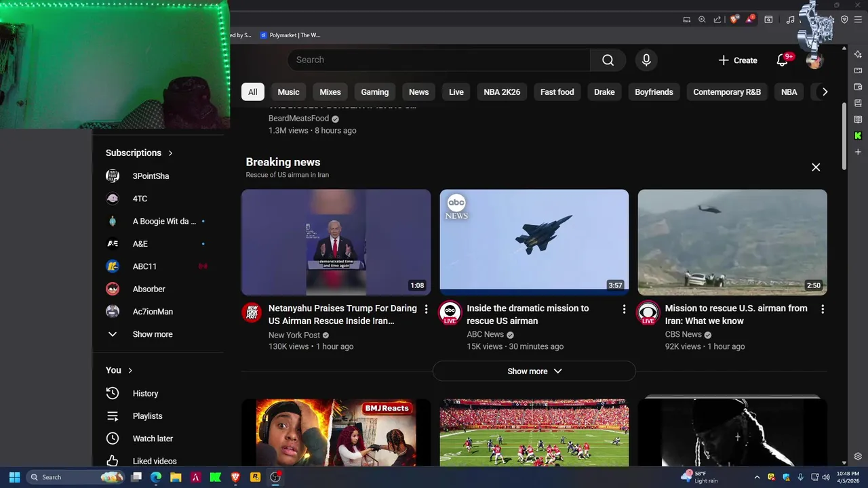The height and width of the screenshot is (488, 868).
Task: Click the Polymarket bookmark
Action: tap(290, 35)
